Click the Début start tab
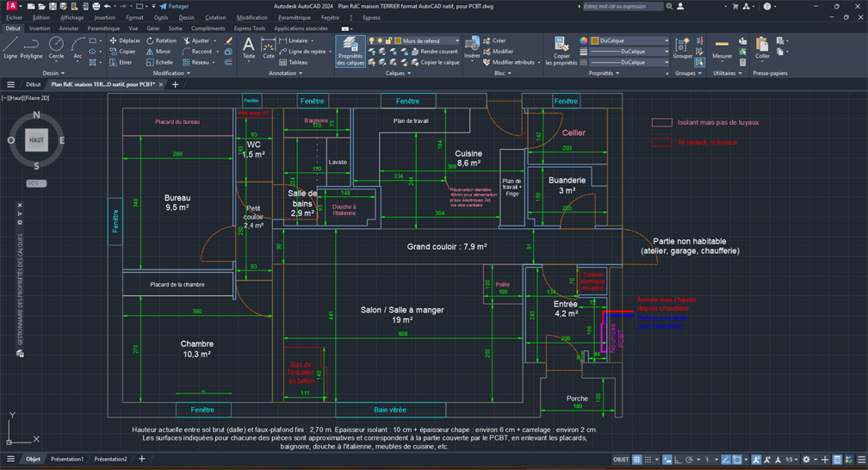This screenshot has width=868, height=470. [34, 84]
